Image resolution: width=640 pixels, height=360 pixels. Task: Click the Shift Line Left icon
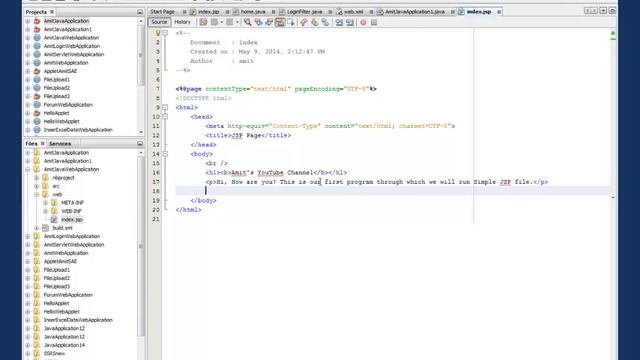click(339, 22)
